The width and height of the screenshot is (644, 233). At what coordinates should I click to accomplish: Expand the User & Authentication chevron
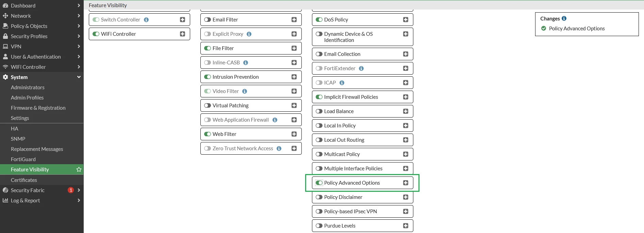pos(79,57)
